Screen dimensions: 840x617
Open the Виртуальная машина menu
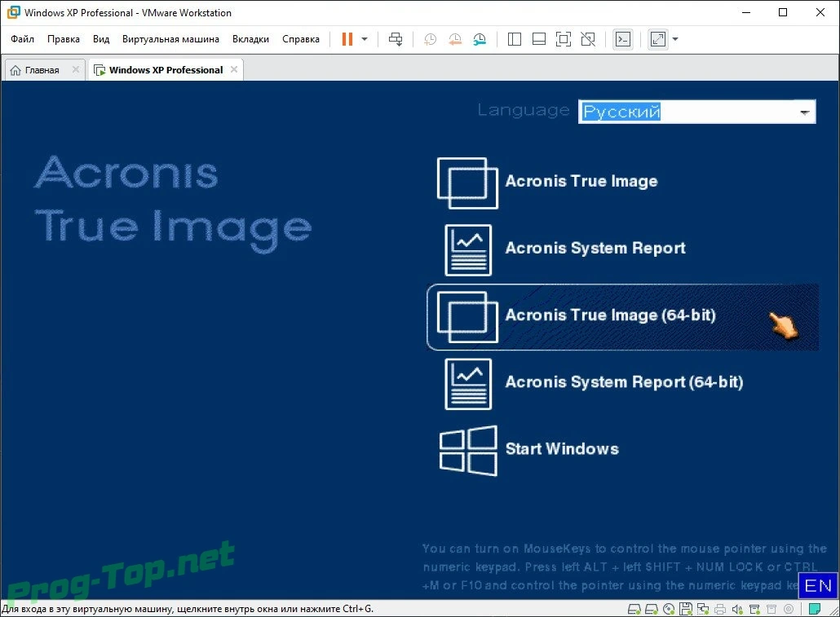point(170,39)
